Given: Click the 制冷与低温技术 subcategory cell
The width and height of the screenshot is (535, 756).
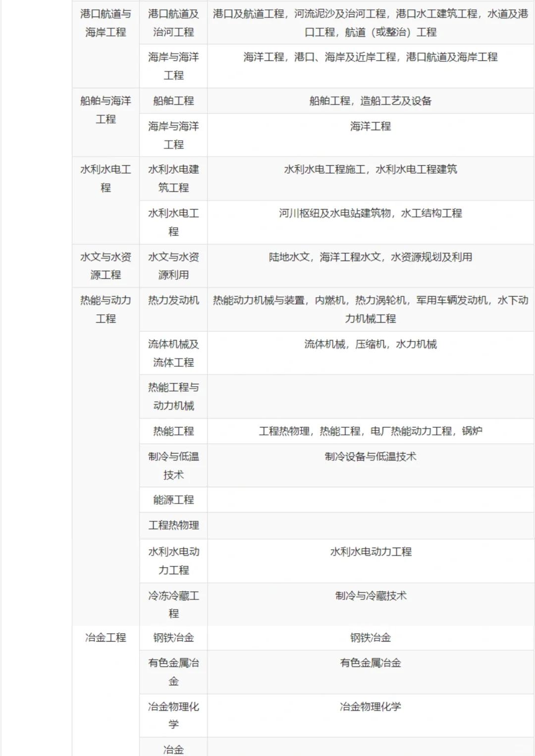Looking at the screenshot, I should (173, 464).
